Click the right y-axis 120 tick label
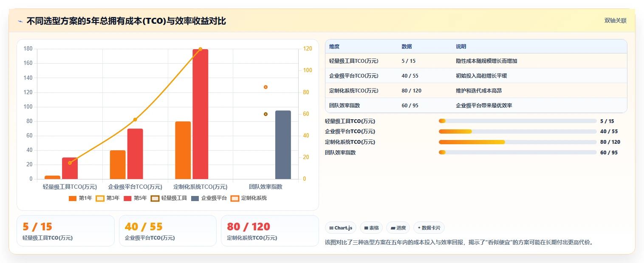 tap(308, 49)
